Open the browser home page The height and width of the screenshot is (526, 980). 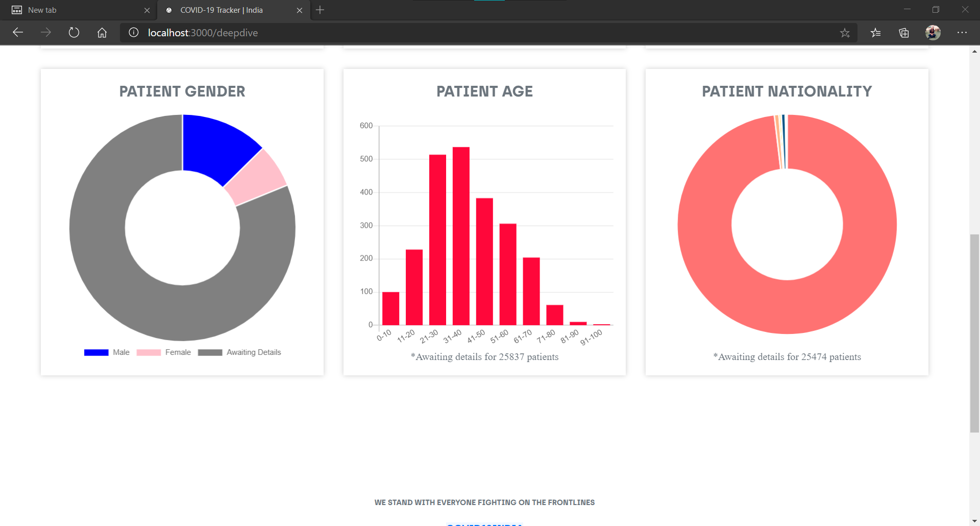point(102,33)
